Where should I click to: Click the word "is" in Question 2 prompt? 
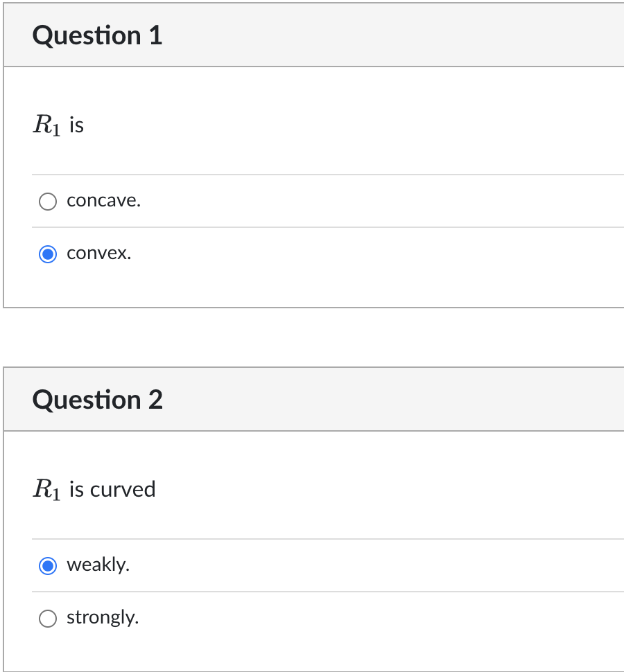[x=76, y=489]
